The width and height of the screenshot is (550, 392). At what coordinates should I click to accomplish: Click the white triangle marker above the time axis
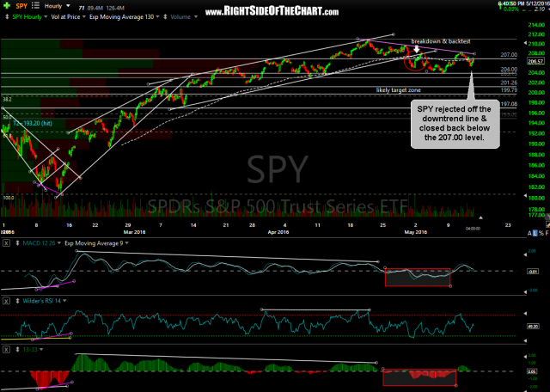click(x=481, y=217)
